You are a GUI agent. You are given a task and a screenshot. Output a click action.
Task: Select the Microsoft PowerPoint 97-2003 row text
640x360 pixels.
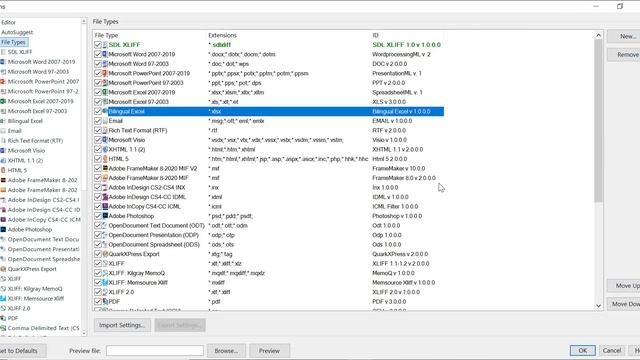(x=146, y=83)
